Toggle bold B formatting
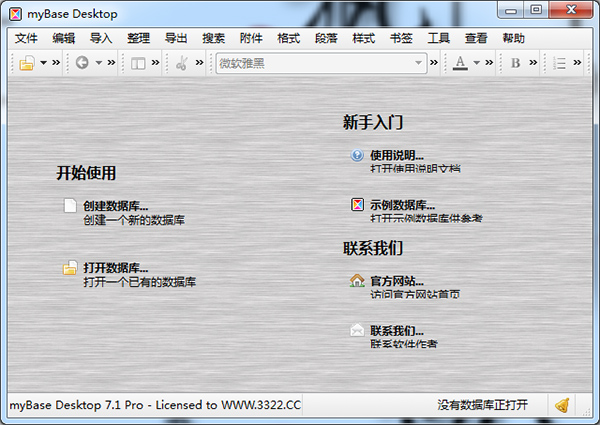Screen dimensions: 600x425 point(515,63)
